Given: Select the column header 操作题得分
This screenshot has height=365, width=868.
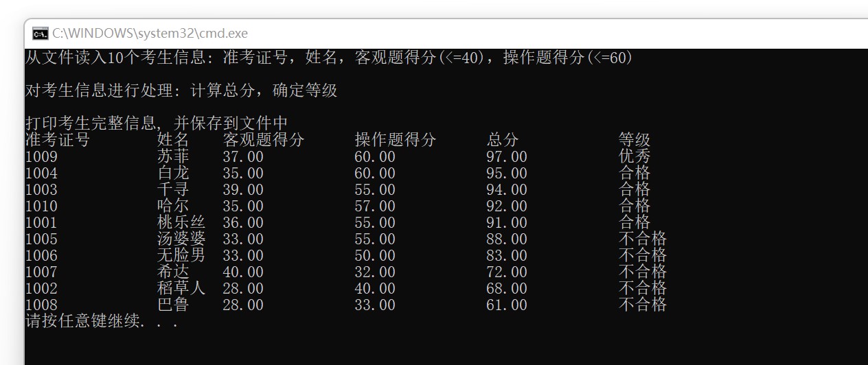Looking at the screenshot, I should click(396, 140).
